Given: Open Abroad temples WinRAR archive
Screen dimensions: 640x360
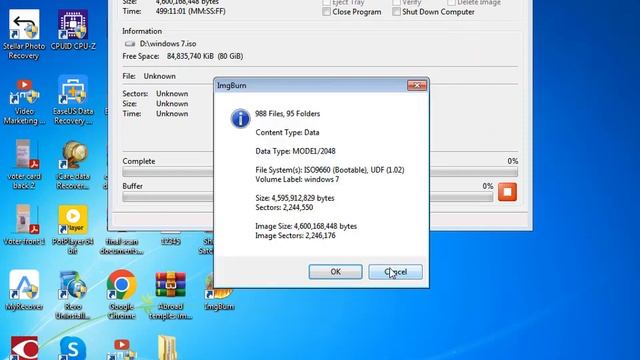Looking at the screenshot, I should tap(171, 296).
